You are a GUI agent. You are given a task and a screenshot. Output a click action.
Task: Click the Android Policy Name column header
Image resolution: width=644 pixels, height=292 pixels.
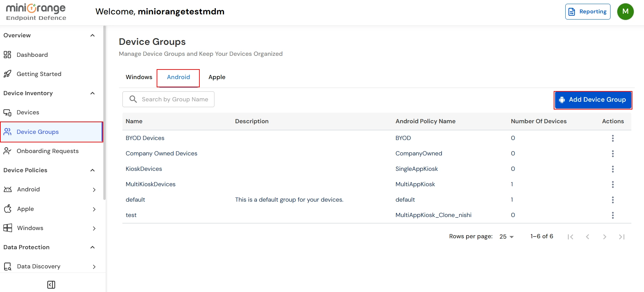coord(425,121)
